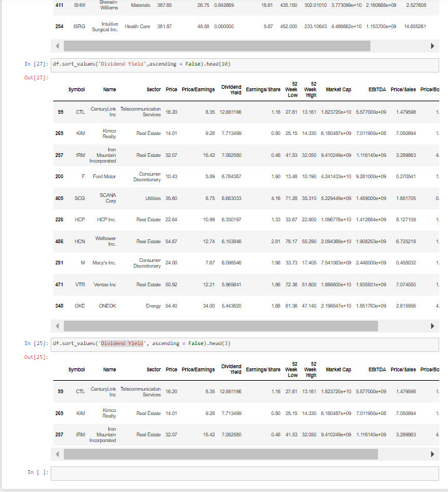
Task: Click 'OKE' symbol cell
Action: (79, 306)
